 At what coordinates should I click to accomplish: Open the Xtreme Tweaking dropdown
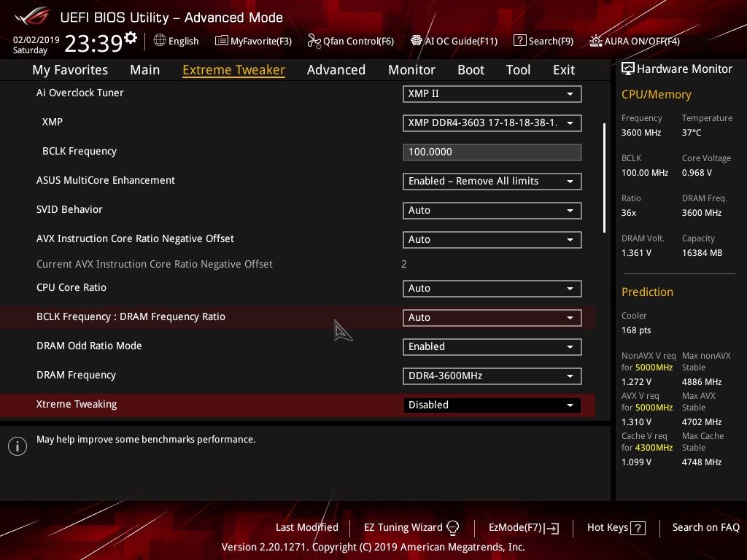point(492,405)
